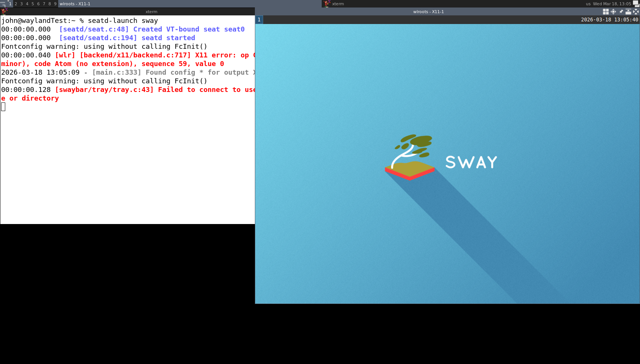Click the overlapping windows icon in top-right corner
640x364 pixels.
tap(636, 4)
